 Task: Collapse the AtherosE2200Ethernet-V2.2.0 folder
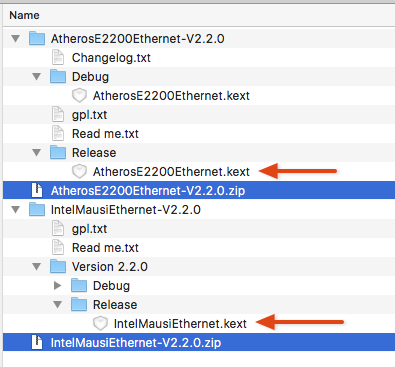(15, 39)
